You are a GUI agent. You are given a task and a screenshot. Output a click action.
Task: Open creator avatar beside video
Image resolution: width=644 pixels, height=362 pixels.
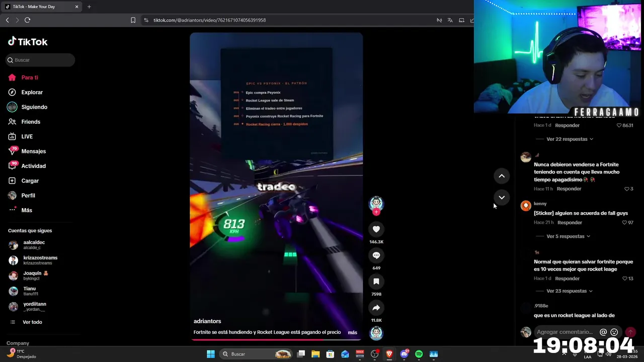coord(376,203)
